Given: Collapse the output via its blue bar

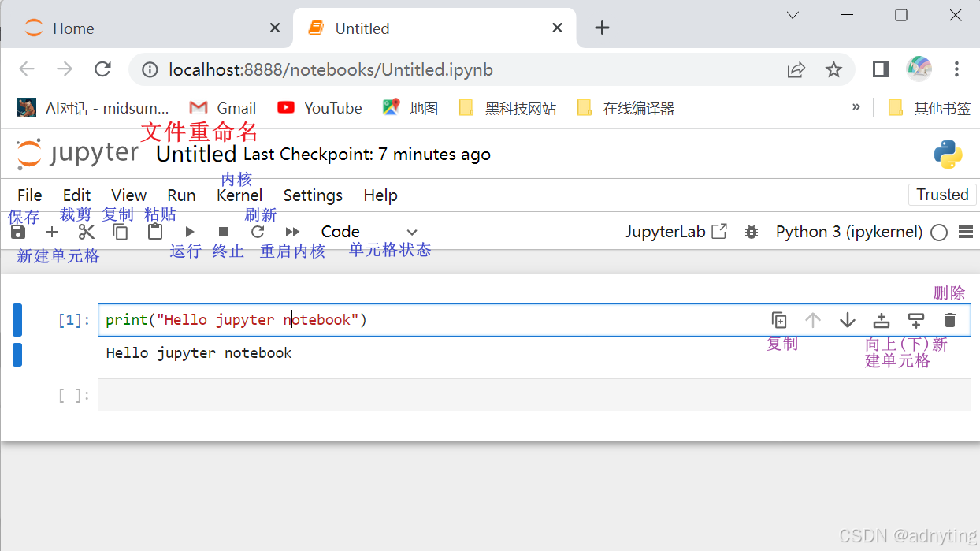Looking at the screenshot, I should [17, 355].
